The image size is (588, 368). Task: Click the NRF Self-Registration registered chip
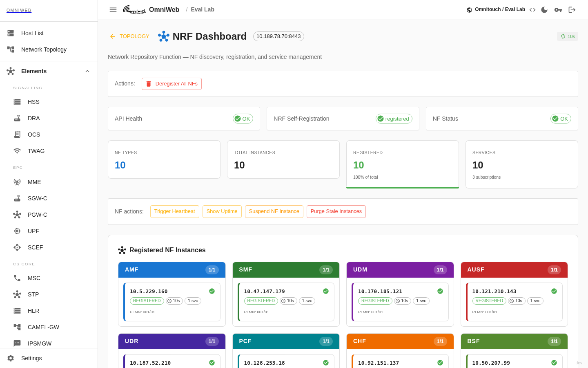click(x=394, y=119)
